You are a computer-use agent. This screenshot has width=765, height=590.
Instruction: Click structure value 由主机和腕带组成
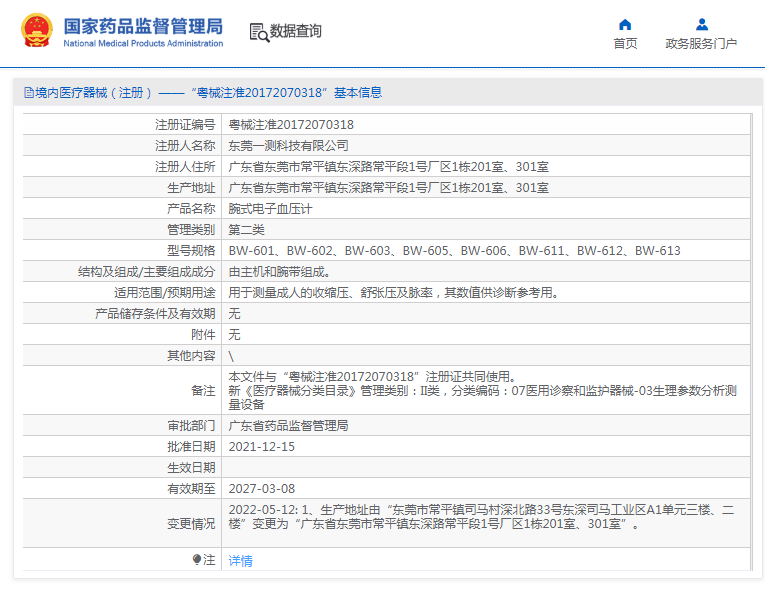(x=279, y=272)
